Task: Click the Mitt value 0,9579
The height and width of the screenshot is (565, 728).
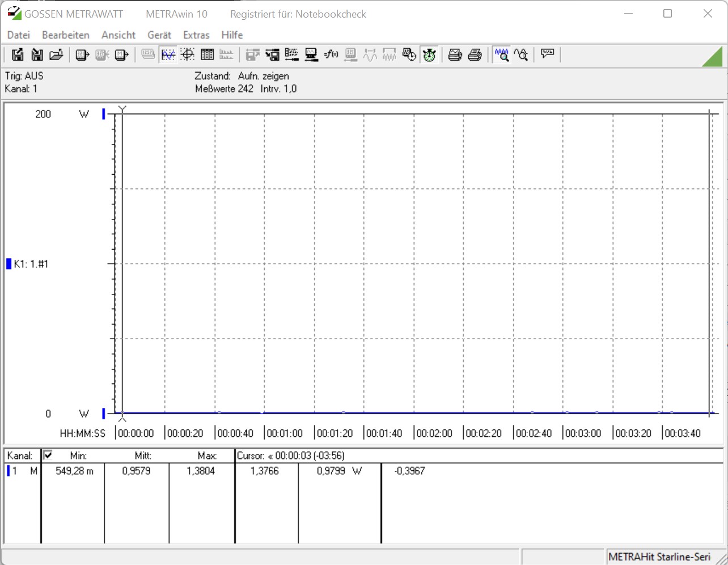Action: tap(137, 471)
